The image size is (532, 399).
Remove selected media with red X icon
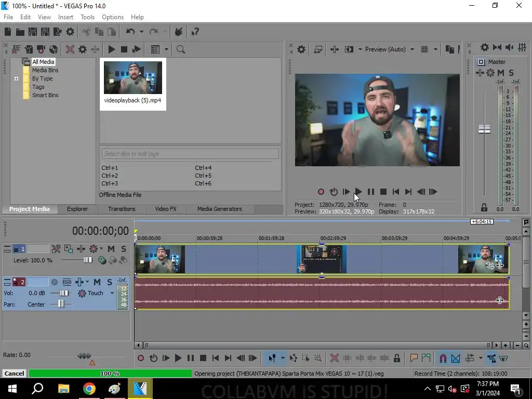[70, 49]
